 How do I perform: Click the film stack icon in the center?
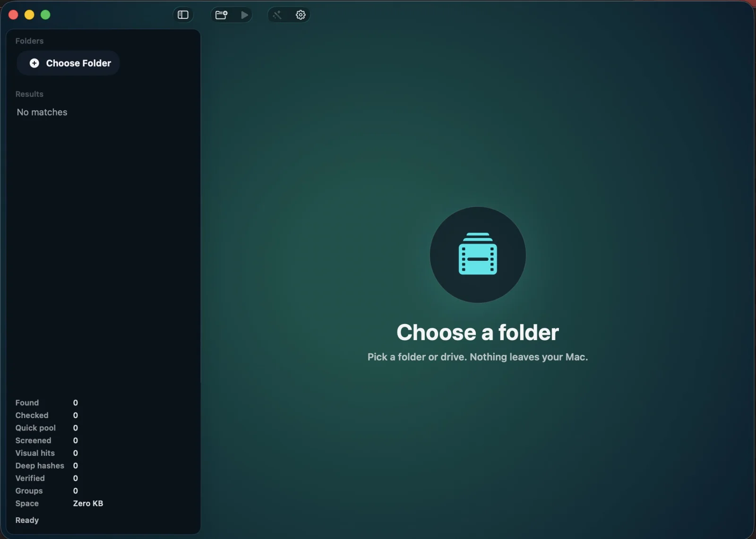[x=478, y=254]
